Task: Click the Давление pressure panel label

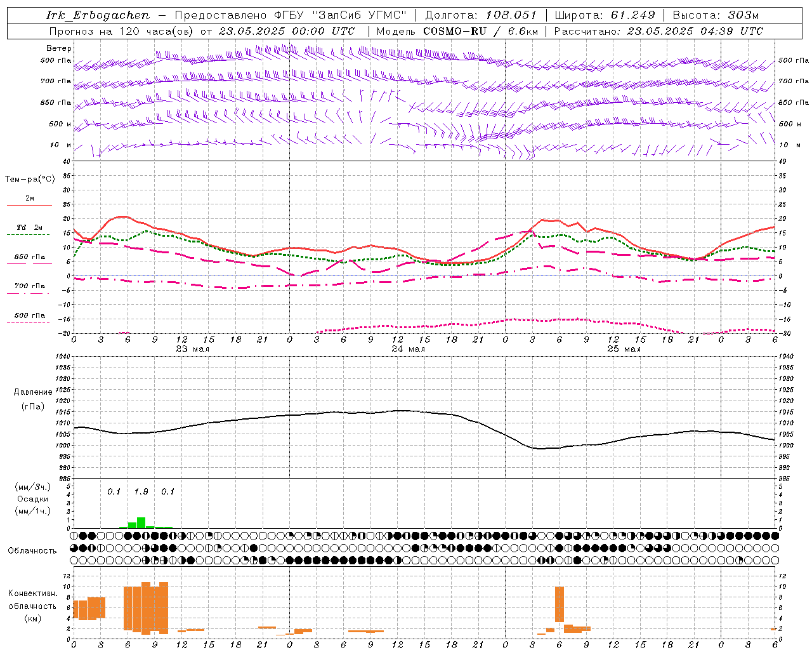Action: (32, 392)
